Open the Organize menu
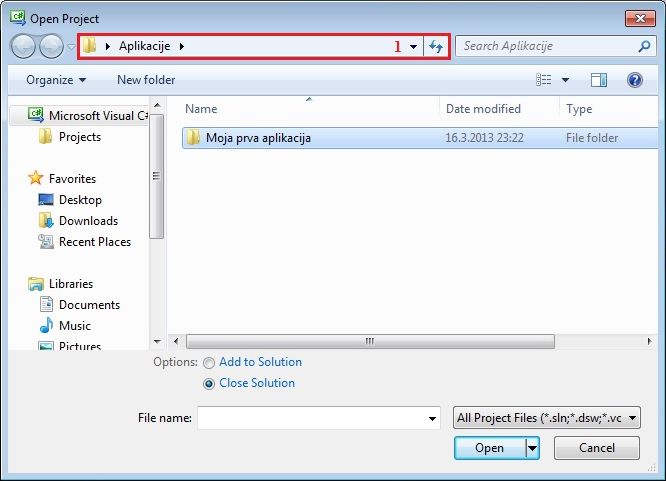 pyautogui.click(x=56, y=80)
